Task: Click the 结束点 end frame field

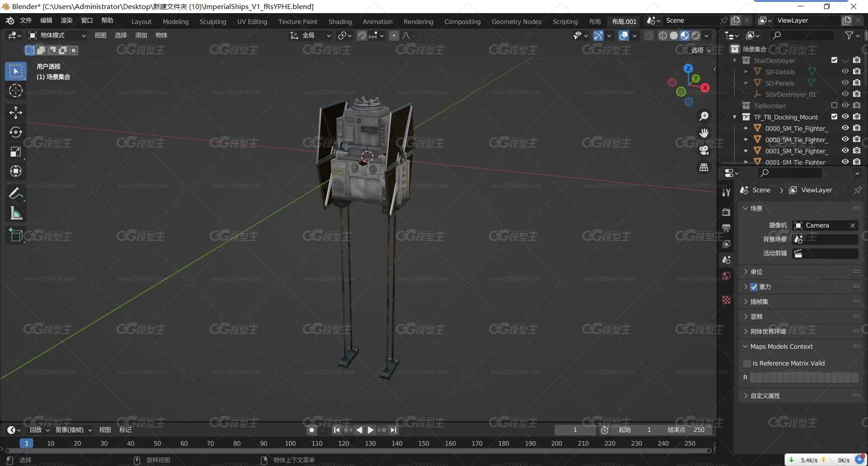Action: click(685, 430)
